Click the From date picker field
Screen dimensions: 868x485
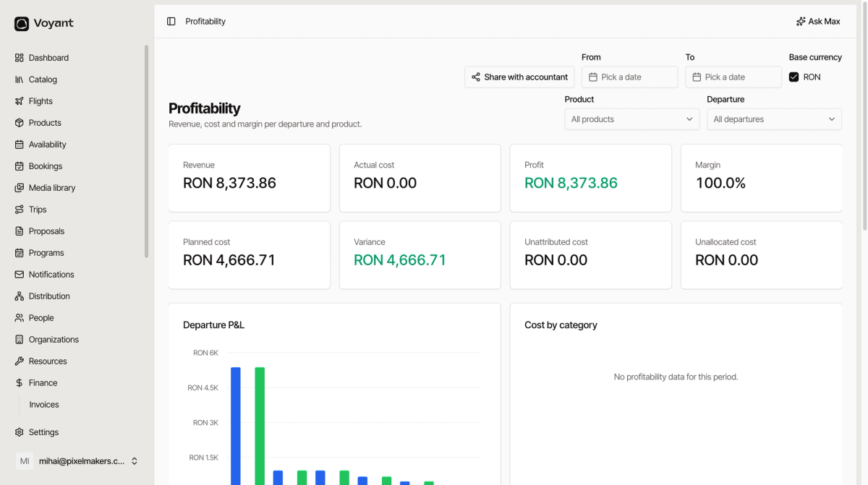[629, 77]
